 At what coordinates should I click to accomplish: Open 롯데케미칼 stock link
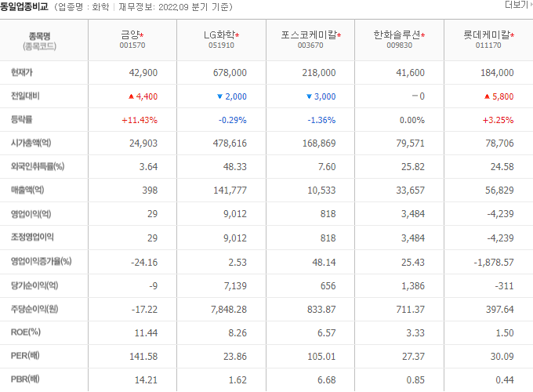click(x=487, y=34)
